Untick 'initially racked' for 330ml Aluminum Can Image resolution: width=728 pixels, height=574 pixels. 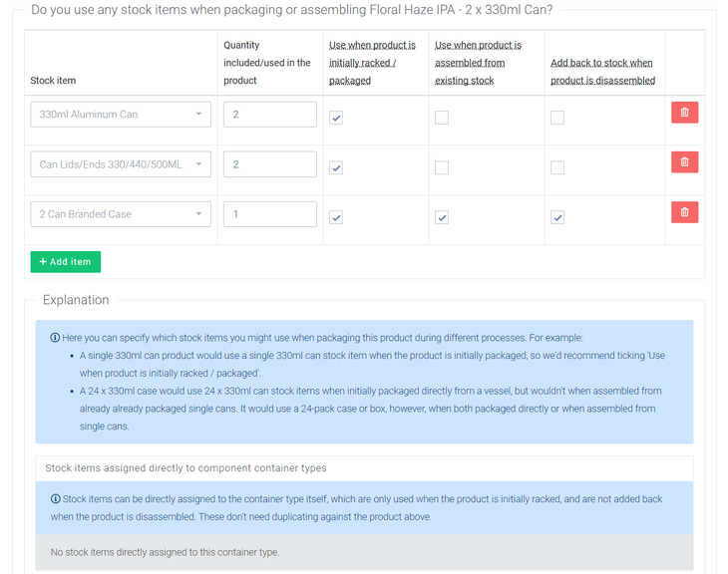336,118
